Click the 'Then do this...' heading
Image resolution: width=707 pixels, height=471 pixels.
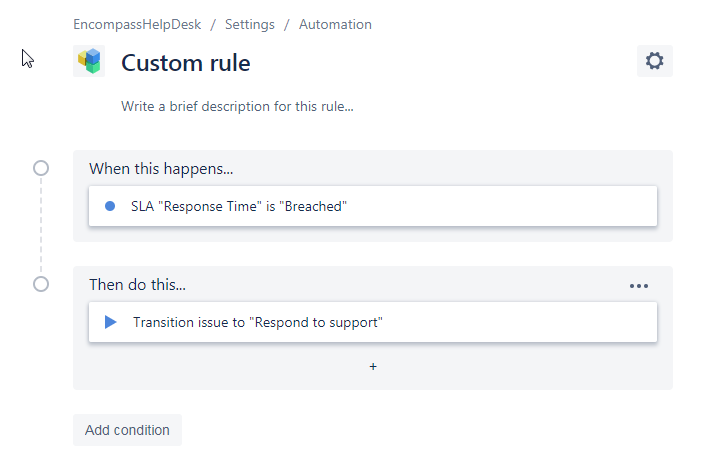pos(137,285)
